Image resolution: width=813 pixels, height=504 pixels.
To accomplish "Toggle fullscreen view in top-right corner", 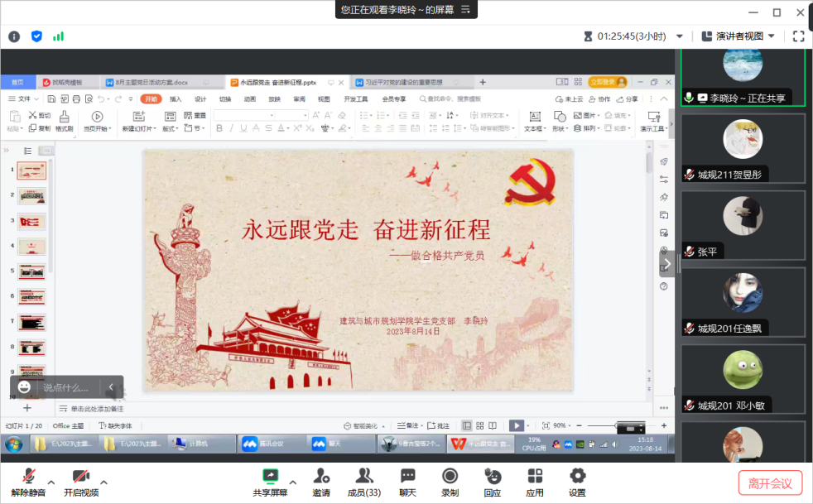I will click(x=798, y=36).
